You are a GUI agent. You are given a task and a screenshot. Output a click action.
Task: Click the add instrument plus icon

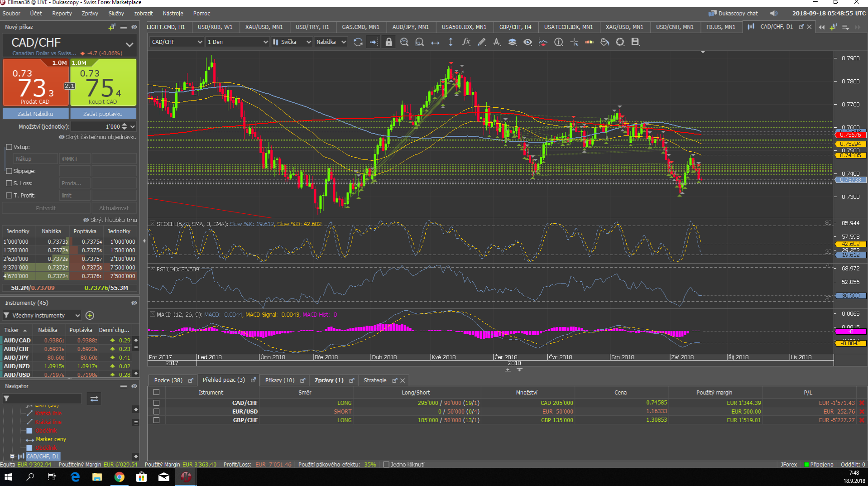90,315
